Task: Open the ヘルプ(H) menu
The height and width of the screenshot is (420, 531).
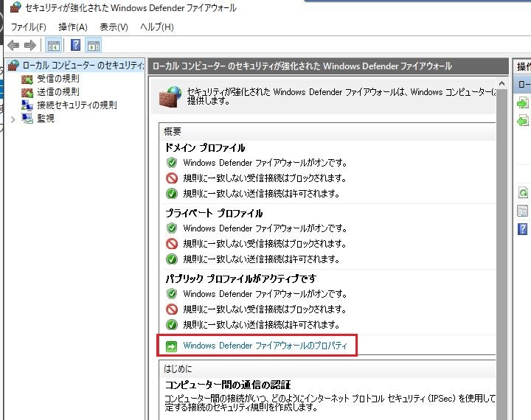Action: click(157, 27)
